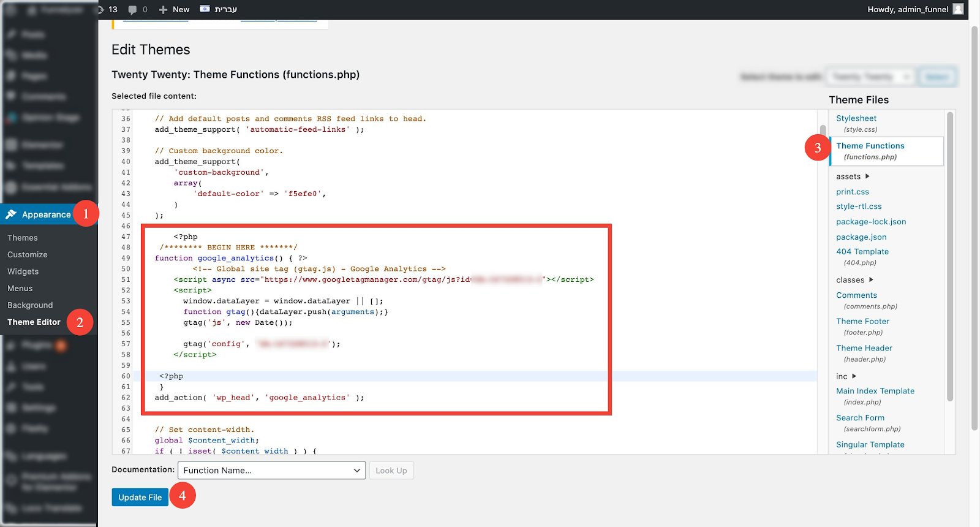Click the Set content-width comment line
This screenshot has width=980, height=527.
coord(205,430)
